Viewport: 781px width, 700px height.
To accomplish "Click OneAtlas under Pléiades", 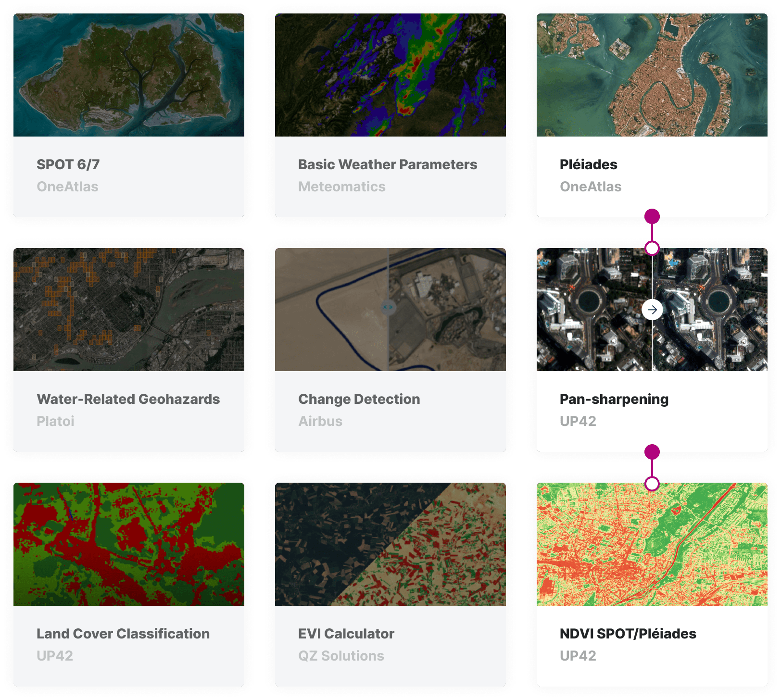I will (591, 187).
